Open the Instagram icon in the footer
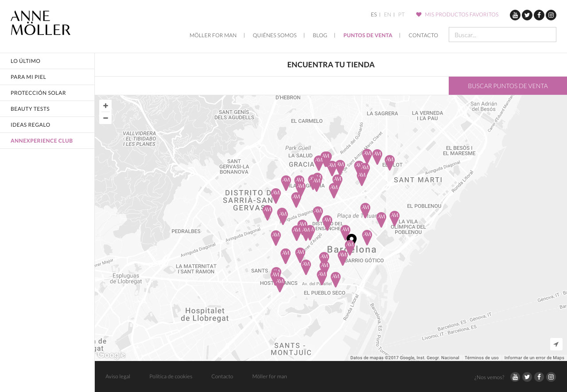567x392 pixels. point(551,377)
